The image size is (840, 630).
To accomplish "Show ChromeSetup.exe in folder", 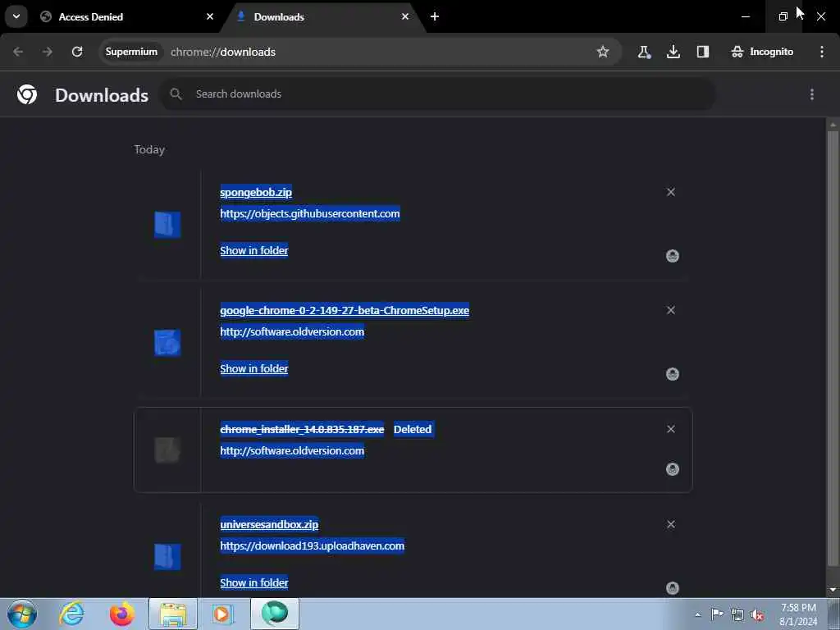I will [254, 368].
